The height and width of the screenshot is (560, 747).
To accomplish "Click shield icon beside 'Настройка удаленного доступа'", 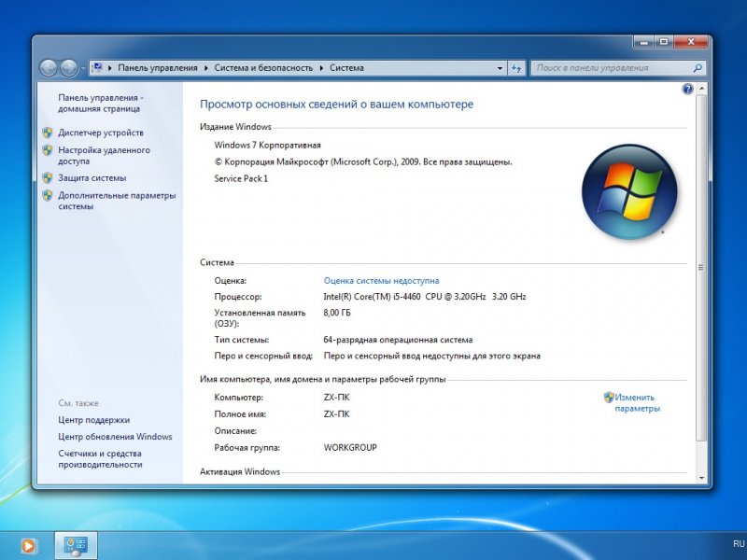I will coord(48,150).
